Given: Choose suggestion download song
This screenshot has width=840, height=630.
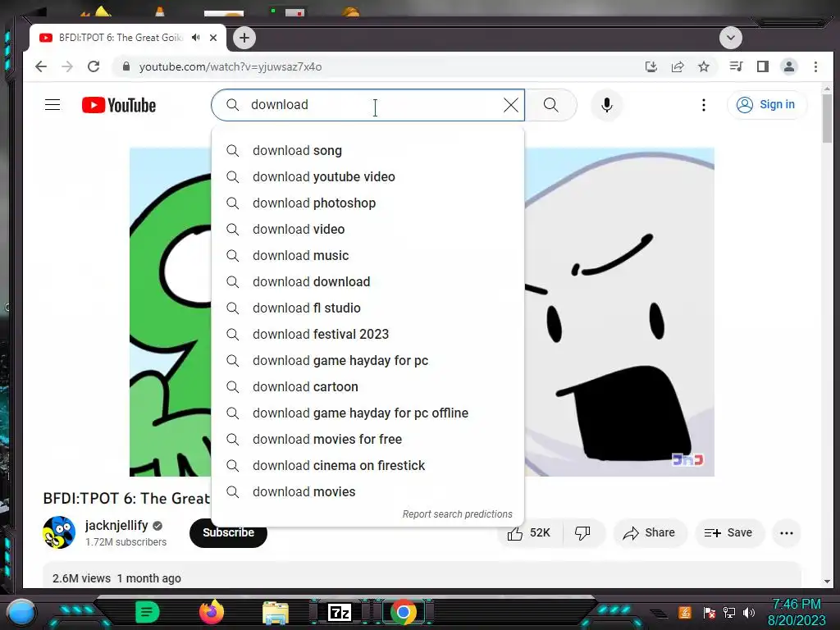Looking at the screenshot, I should (367, 151).
